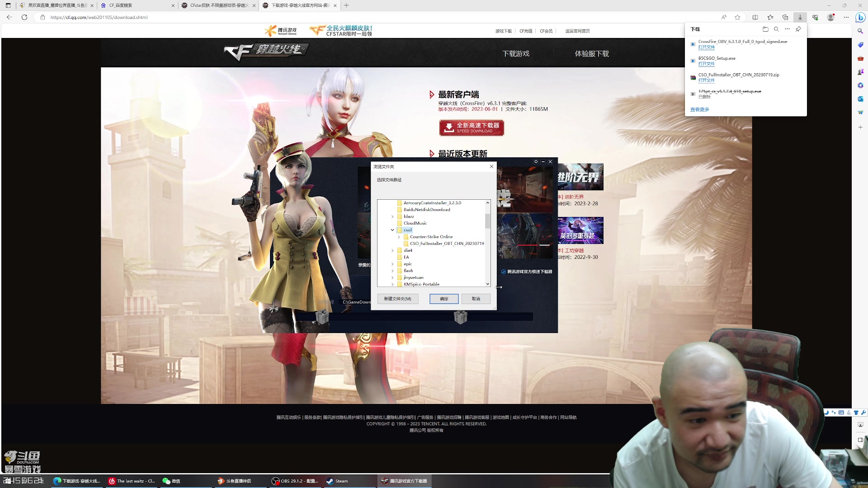Click the Edge downloads toolbar button
Viewport: 868px width, 488px height.
[800, 17]
